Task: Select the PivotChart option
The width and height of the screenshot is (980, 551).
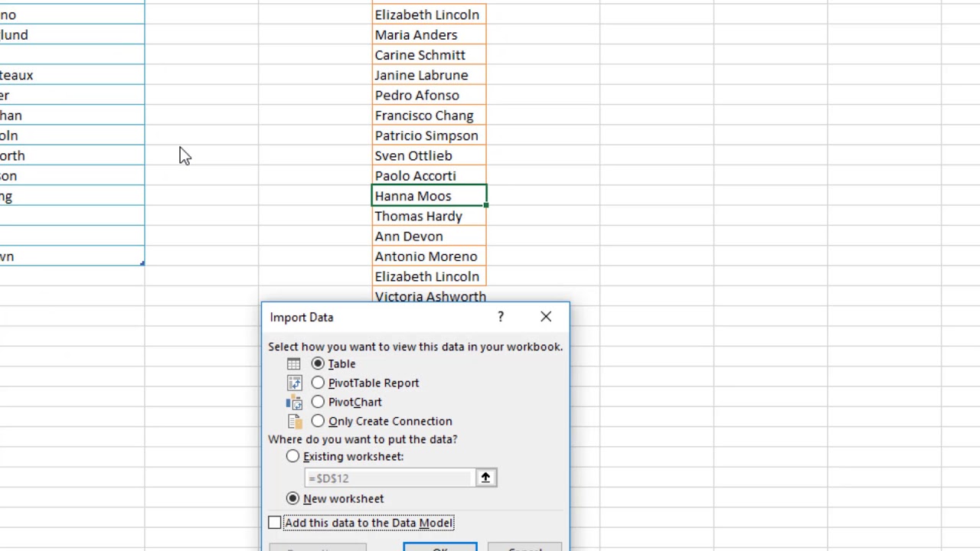Action: (x=318, y=402)
